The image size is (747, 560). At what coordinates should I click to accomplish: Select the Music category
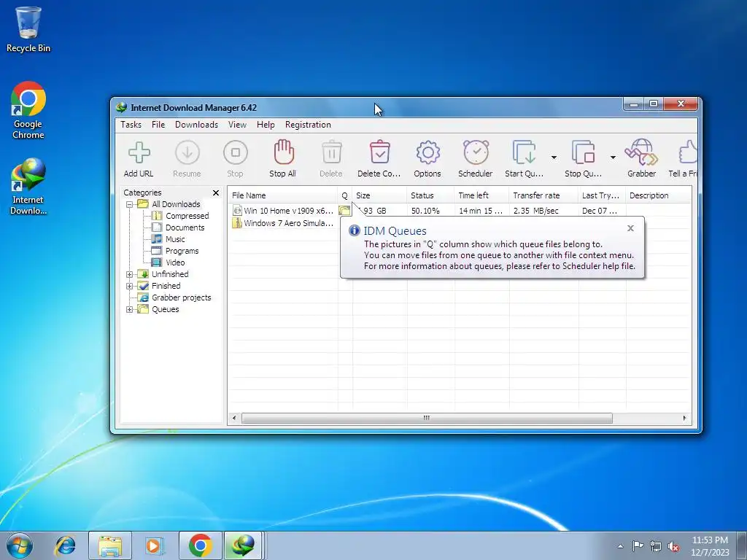(x=175, y=239)
